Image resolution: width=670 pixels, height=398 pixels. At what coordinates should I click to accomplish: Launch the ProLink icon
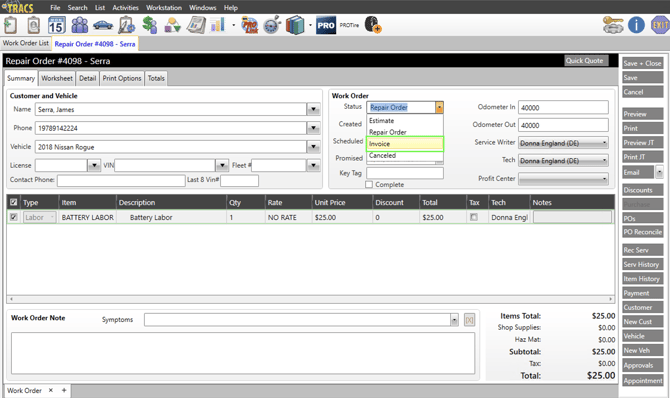click(250, 25)
